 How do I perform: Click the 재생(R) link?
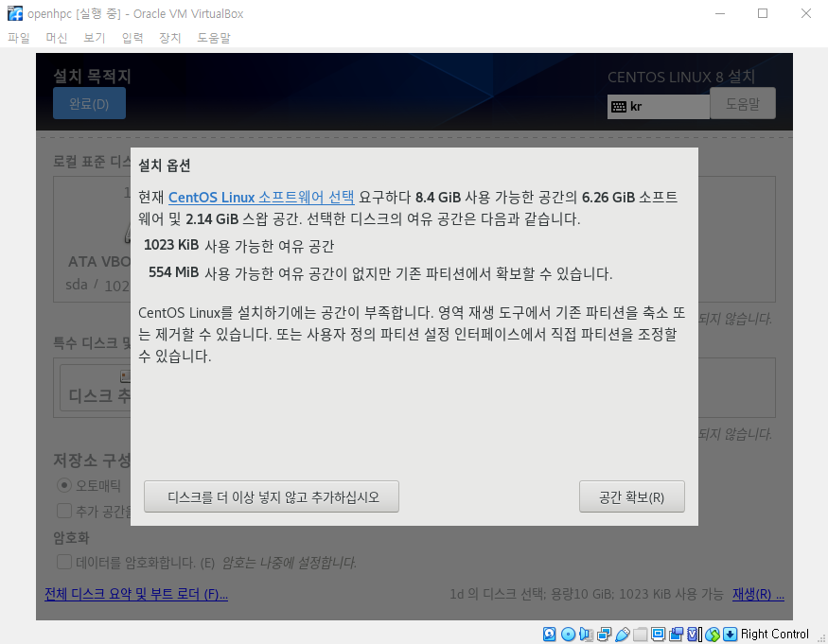coord(758,595)
